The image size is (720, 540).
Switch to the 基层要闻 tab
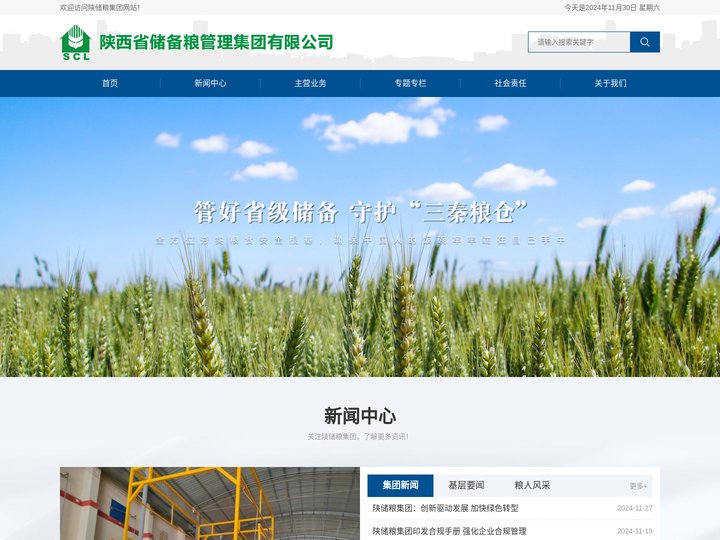point(466,485)
